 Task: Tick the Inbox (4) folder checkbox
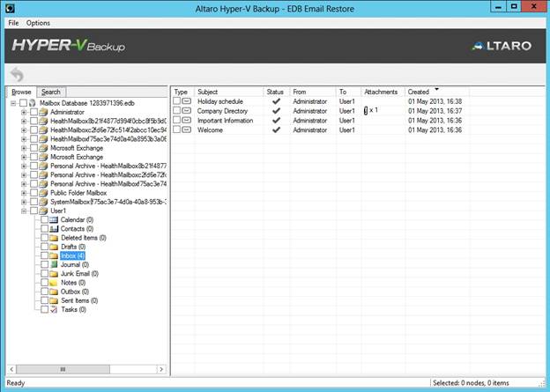(45, 255)
